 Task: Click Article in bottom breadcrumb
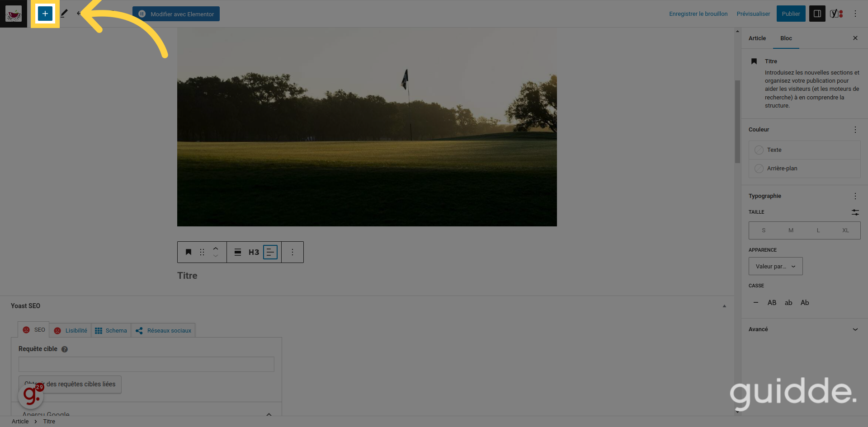pos(20,422)
